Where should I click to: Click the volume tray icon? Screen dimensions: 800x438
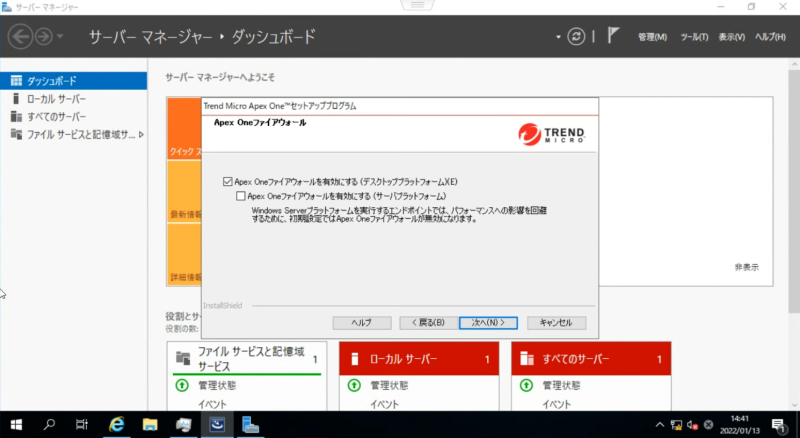[693, 425]
